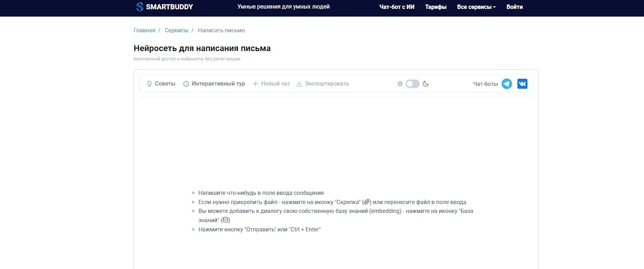The height and width of the screenshot is (269, 644).
Task: Open the Чат-бот с ИИ menu item
Action: [x=397, y=7]
